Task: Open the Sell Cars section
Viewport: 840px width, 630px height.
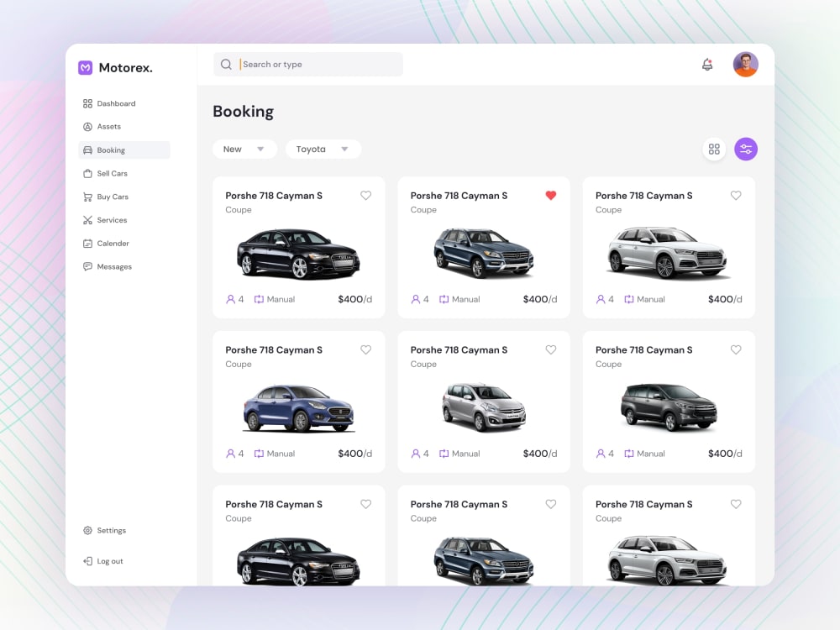Action: point(111,173)
